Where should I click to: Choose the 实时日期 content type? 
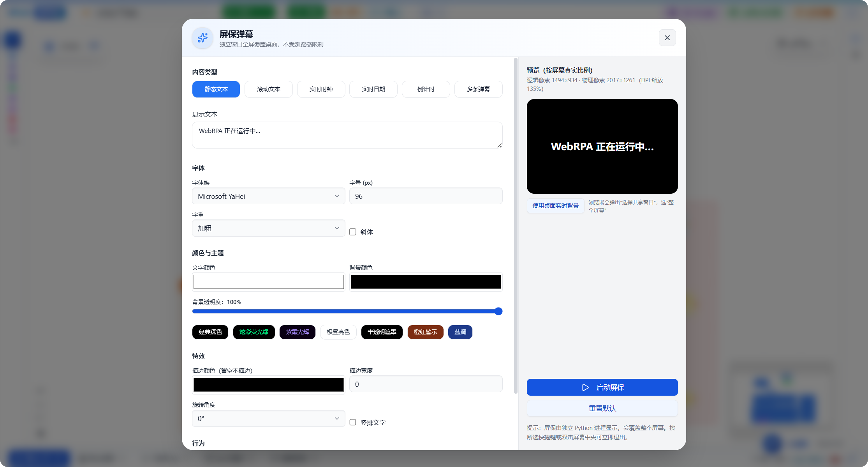(373, 89)
